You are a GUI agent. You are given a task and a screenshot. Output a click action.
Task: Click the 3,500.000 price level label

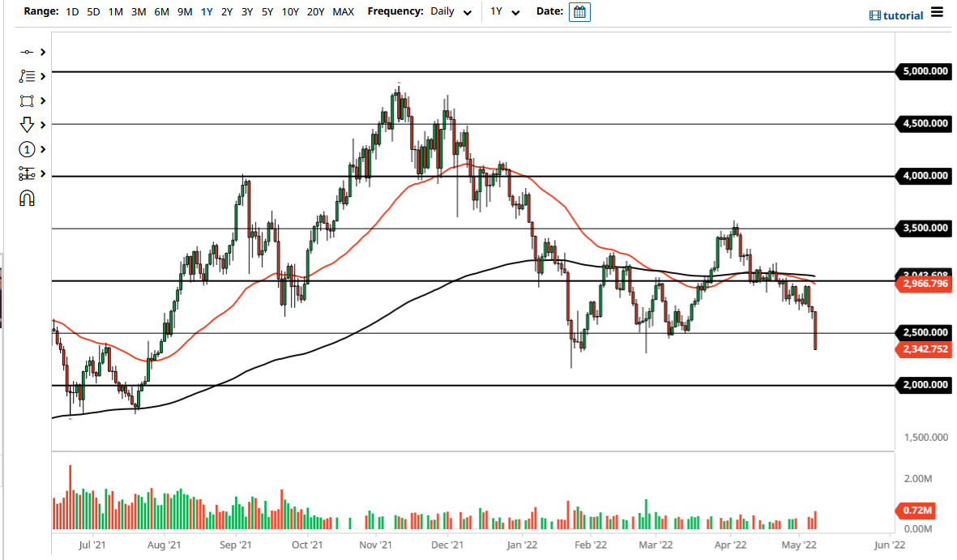point(925,229)
